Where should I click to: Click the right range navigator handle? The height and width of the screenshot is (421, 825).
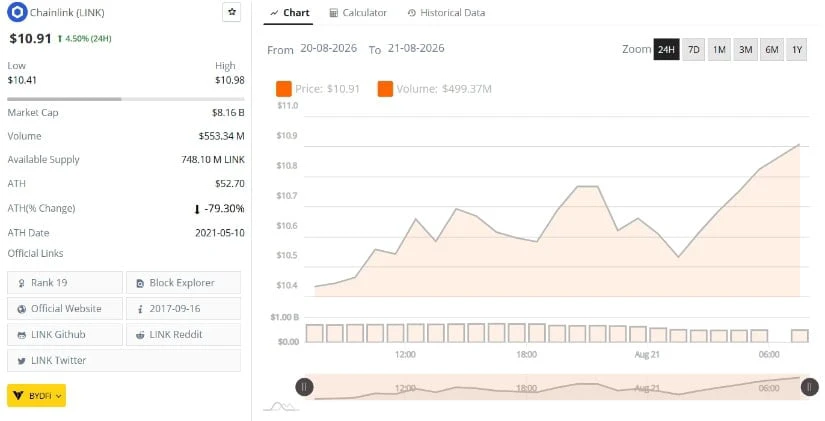coord(809,387)
